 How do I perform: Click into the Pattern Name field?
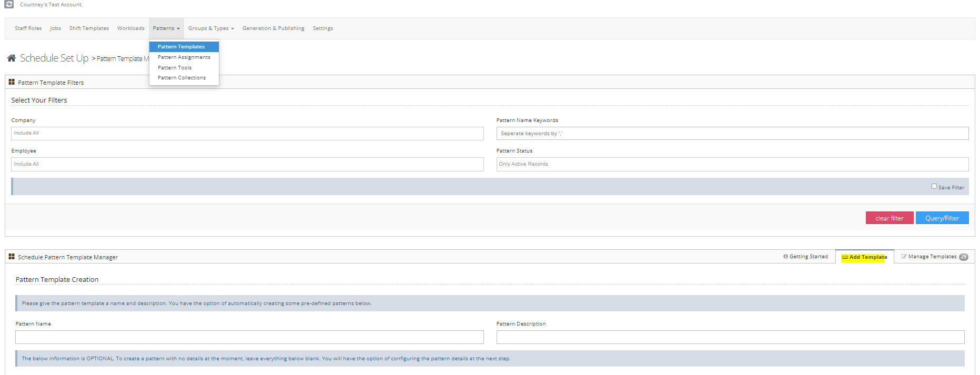point(249,337)
